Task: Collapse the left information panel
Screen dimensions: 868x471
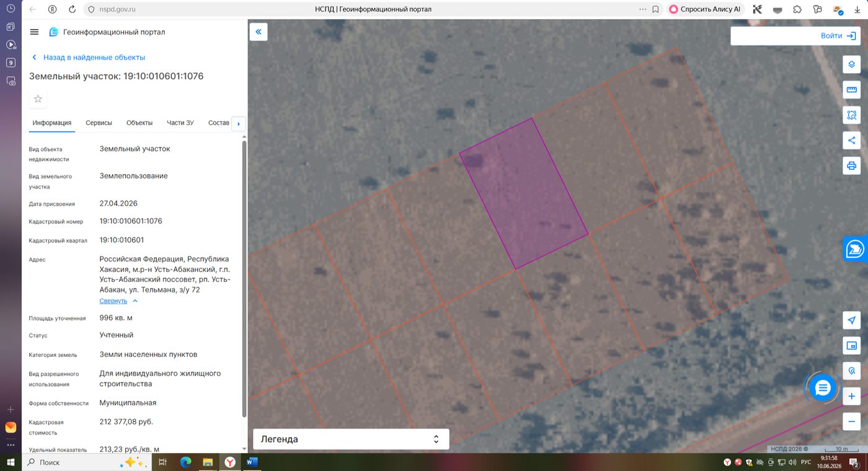Action: pyautogui.click(x=259, y=32)
